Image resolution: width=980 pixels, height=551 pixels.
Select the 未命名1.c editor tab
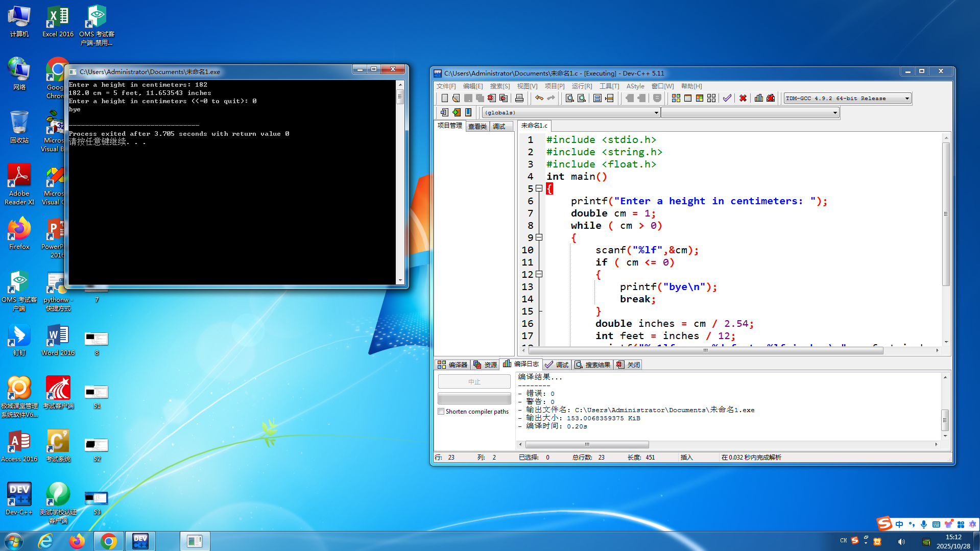pyautogui.click(x=534, y=126)
